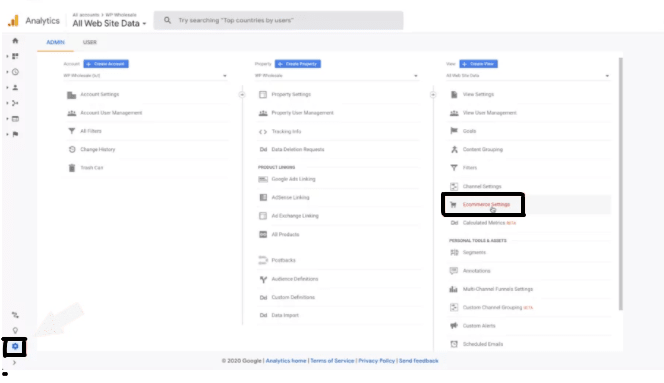Open View User Management
Image resolution: width=664 pixels, height=383 pixels.
coord(490,113)
